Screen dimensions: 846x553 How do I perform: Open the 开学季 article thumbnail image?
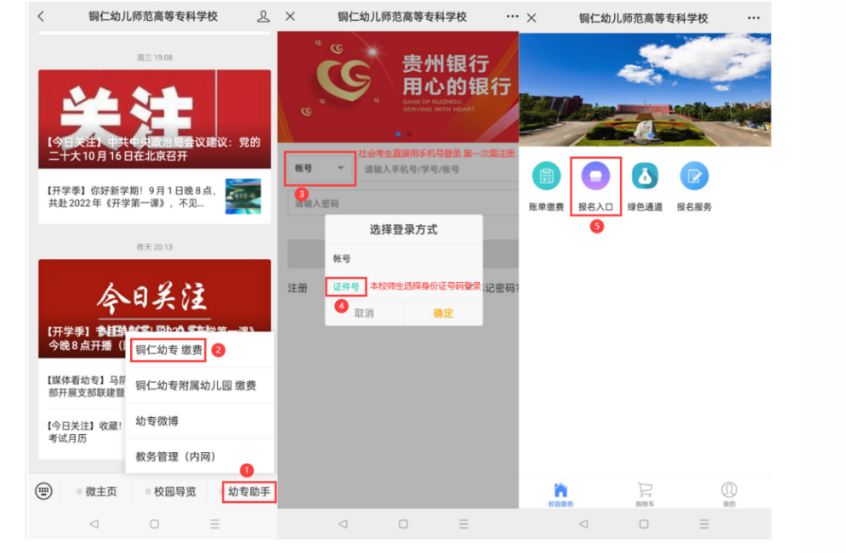(x=243, y=196)
